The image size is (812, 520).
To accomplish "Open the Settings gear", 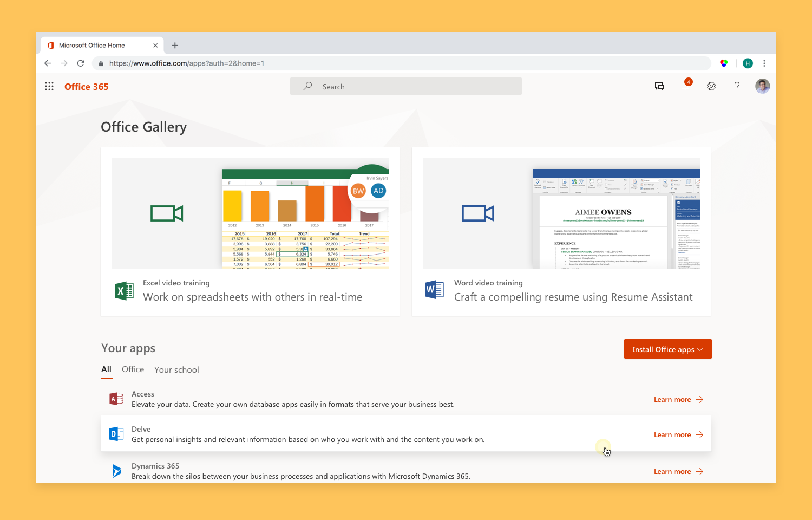I will point(711,86).
